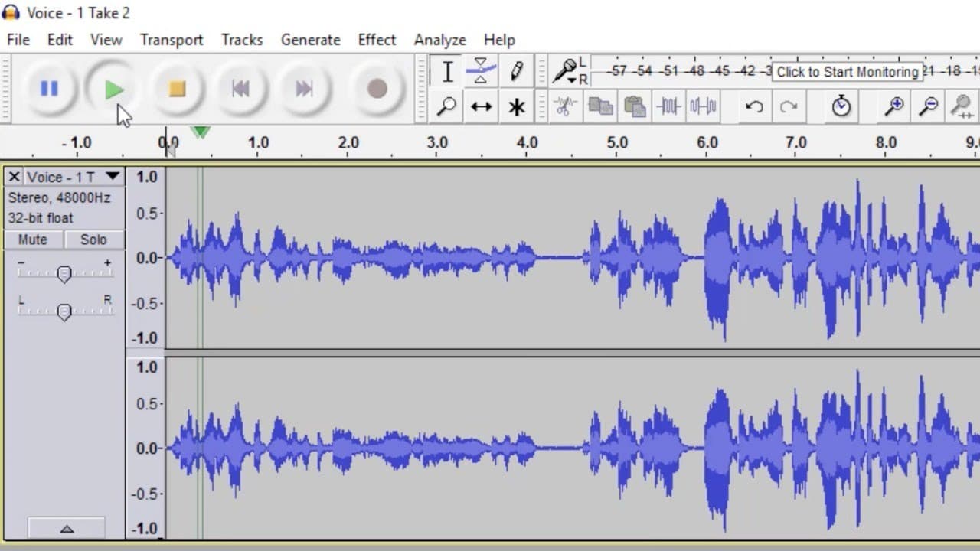Undo the last action

tap(754, 106)
